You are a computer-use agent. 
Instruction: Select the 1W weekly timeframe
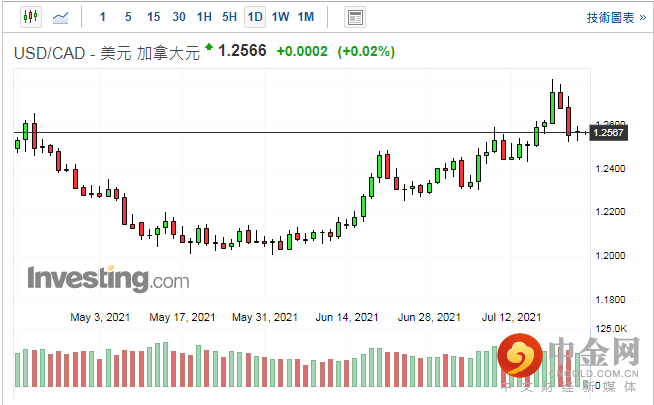(280, 17)
